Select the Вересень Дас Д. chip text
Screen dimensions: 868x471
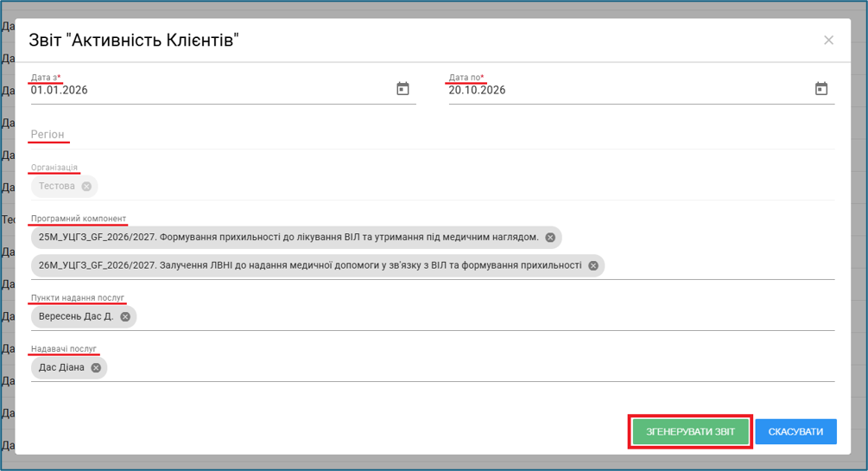pos(76,317)
